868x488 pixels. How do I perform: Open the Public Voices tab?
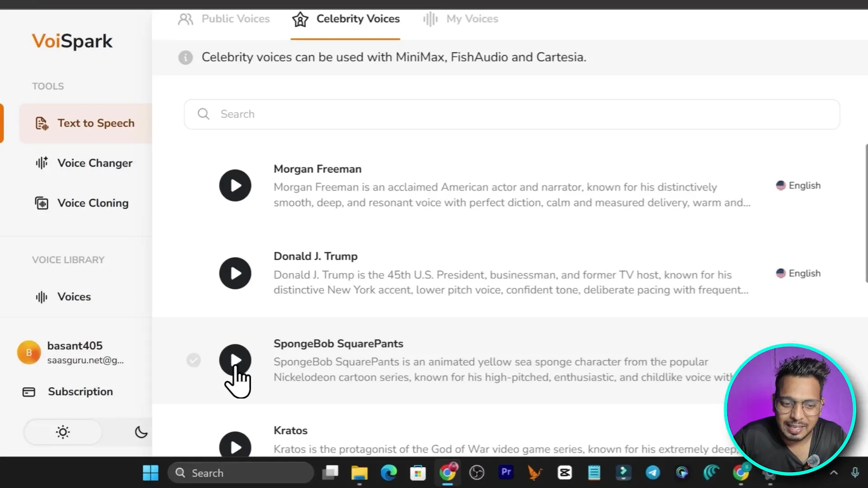224,19
